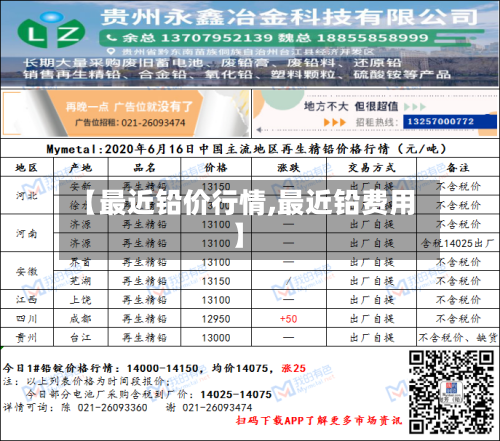Screen dimensions: 500x441
Task: Click the blue hotline box 13257000772
Action: [450, 121]
